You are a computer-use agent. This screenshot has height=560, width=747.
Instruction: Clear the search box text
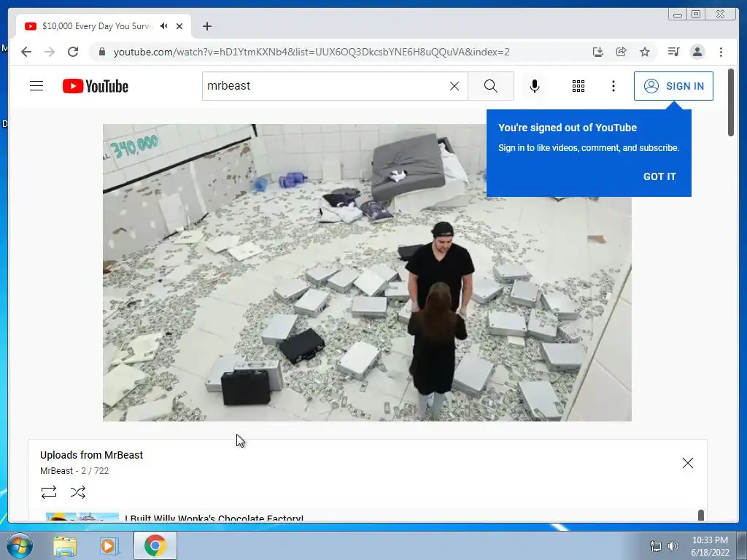coord(454,86)
